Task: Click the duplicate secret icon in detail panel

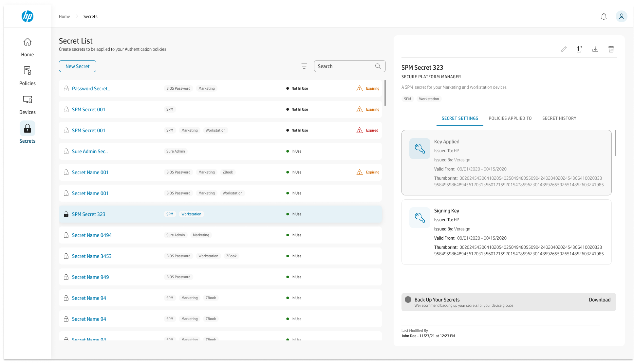Action: point(579,49)
